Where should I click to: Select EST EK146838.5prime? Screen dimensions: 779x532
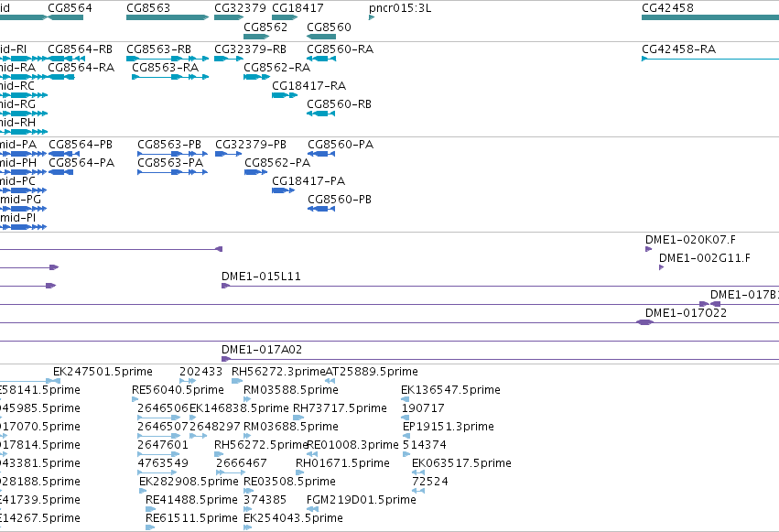coord(193,418)
